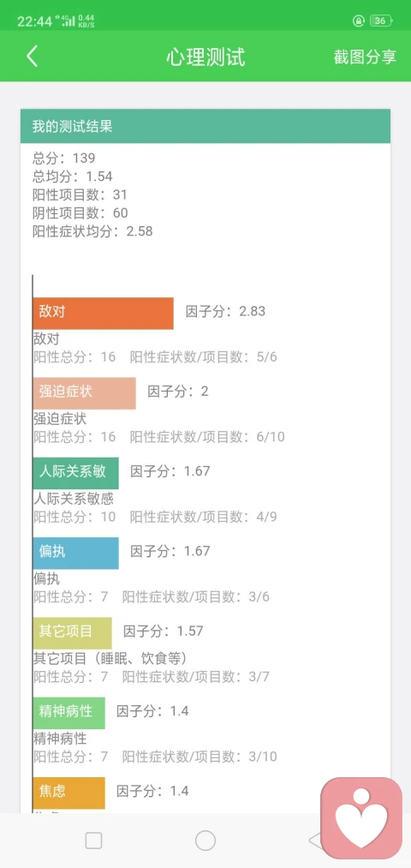Select the yellow 其它项目 bar
Image resolution: width=411 pixels, height=868 pixels.
(x=73, y=632)
